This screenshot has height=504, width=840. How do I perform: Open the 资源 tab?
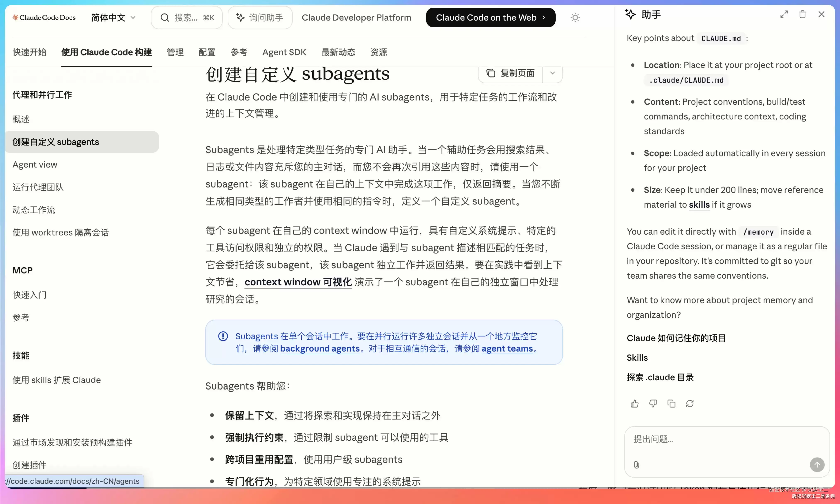point(378,52)
